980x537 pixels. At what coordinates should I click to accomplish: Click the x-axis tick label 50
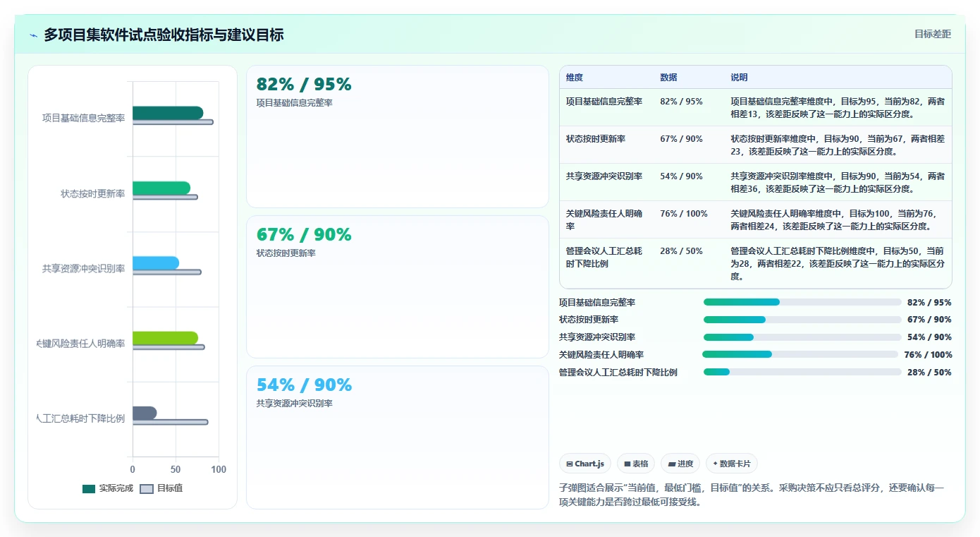(176, 469)
